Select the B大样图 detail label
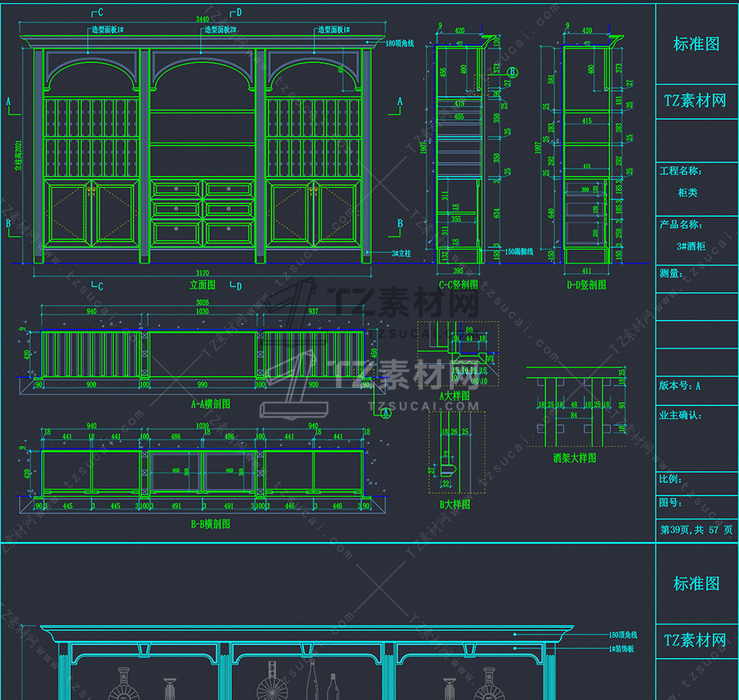Viewport: 739px width, 700px height. [454, 504]
